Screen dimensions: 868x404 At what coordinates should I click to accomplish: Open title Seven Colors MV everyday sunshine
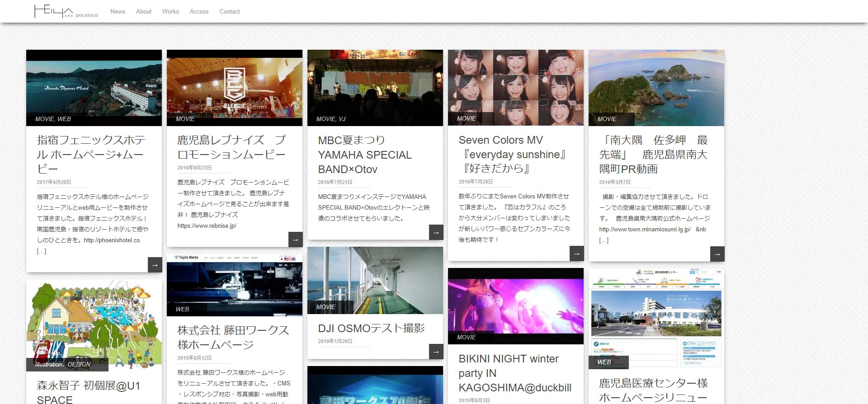[x=513, y=154]
